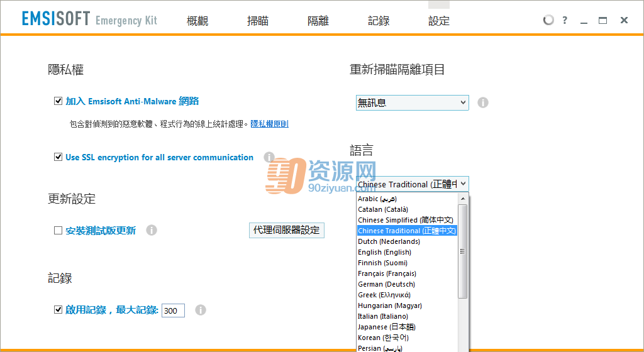Choose Greek (Ελληνικά) language
Image resolution: width=644 pixels, height=352 pixels.
pyautogui.click(x=407, y=295)
